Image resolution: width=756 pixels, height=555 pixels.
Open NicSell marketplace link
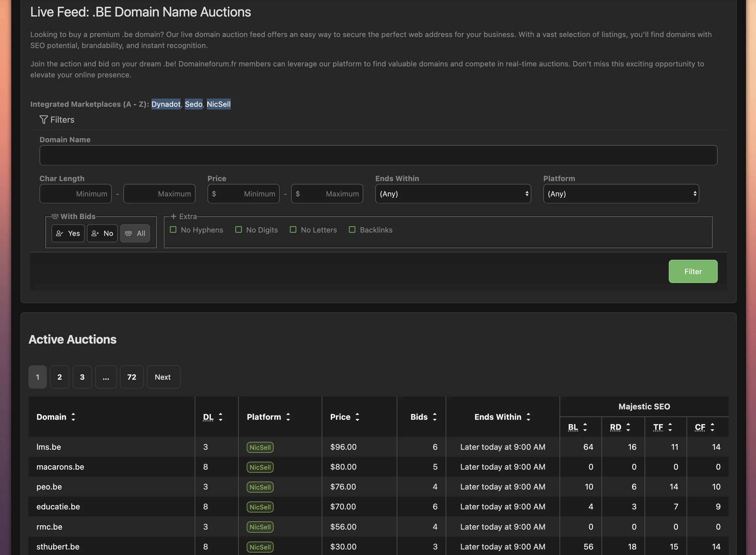(219, 104)
